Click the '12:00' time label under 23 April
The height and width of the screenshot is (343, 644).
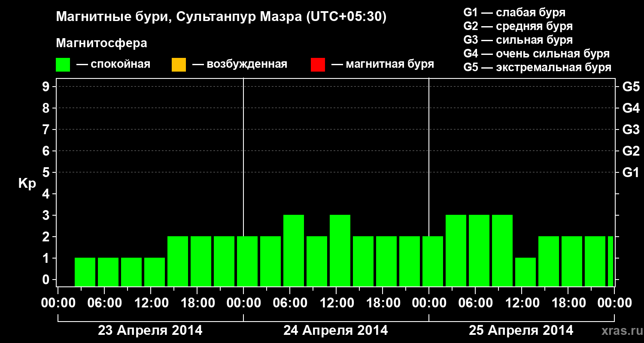pyautogui.click(x=151, y=303)
